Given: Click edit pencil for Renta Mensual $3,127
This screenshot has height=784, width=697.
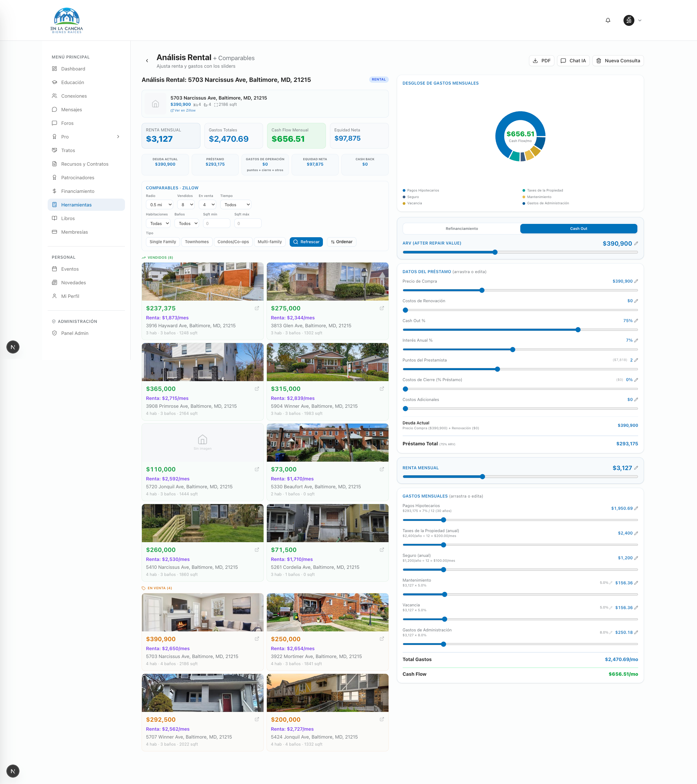Looking at the screenshot, I should click(x=636, y=468).
